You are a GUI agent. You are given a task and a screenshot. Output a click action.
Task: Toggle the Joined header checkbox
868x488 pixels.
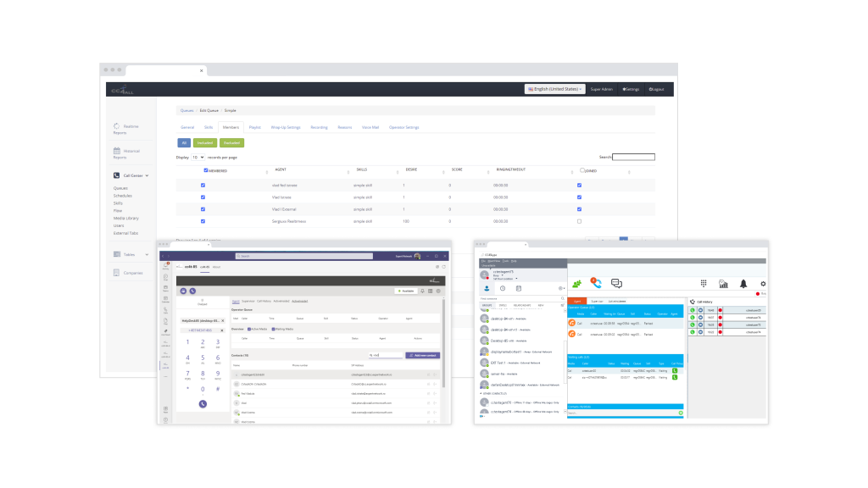tap(581, 170)
